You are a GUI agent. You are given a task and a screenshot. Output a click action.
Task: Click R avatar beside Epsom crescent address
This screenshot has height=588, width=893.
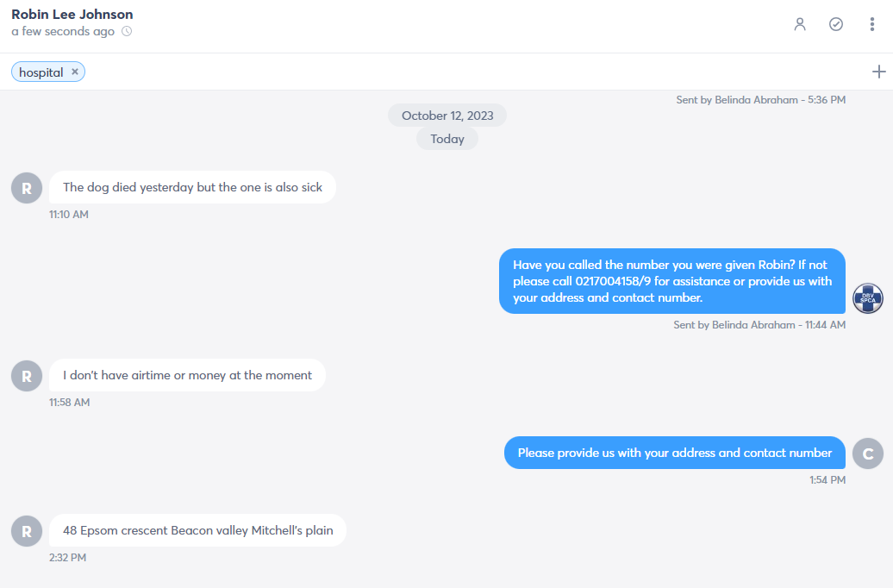(27, 531)
